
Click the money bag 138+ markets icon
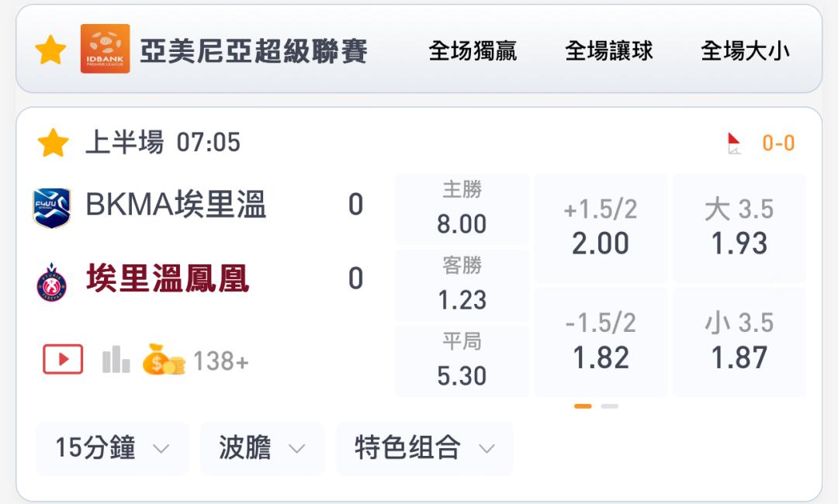(164, 359)
